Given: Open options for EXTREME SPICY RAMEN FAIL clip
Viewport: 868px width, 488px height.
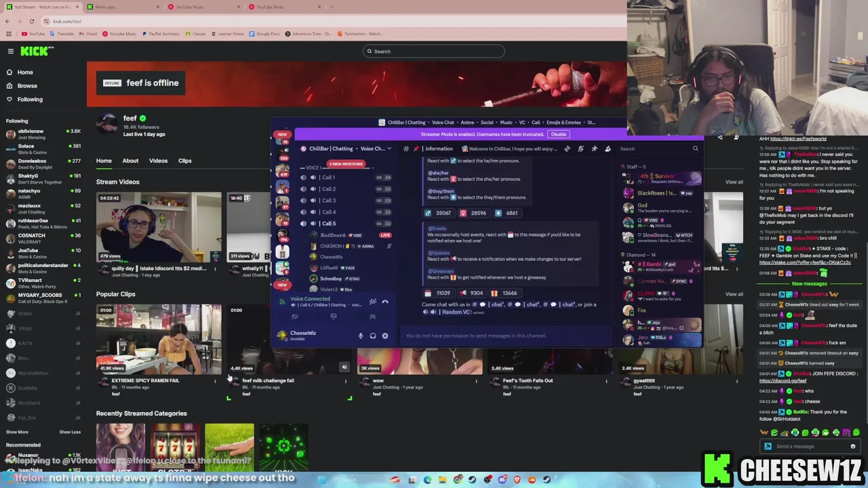Looking at the screenshot, I should point(215,381).
